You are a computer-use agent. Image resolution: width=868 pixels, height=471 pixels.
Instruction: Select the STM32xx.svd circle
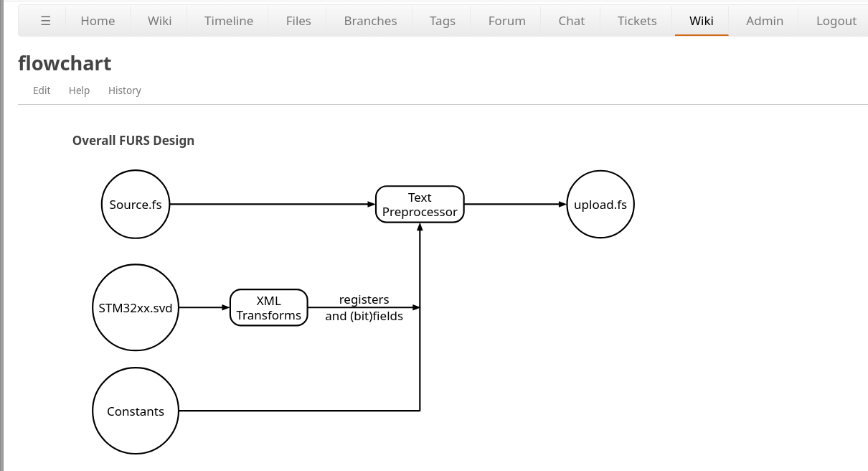pos(136,307)
